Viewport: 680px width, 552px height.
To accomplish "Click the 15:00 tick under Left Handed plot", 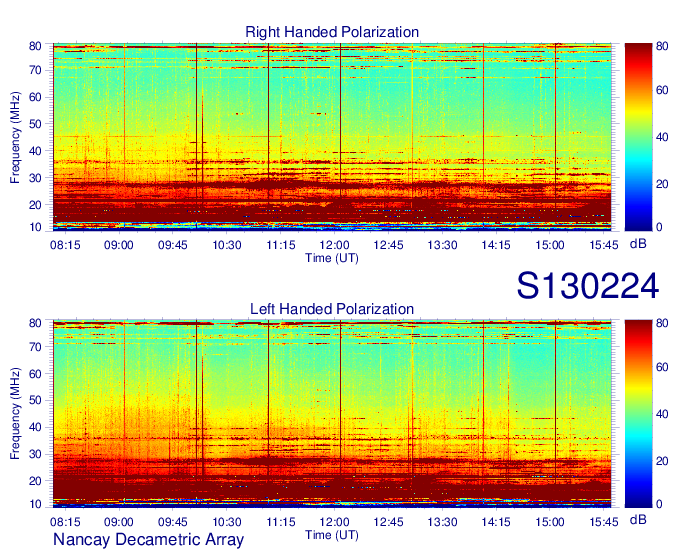I will click(550, 522).
